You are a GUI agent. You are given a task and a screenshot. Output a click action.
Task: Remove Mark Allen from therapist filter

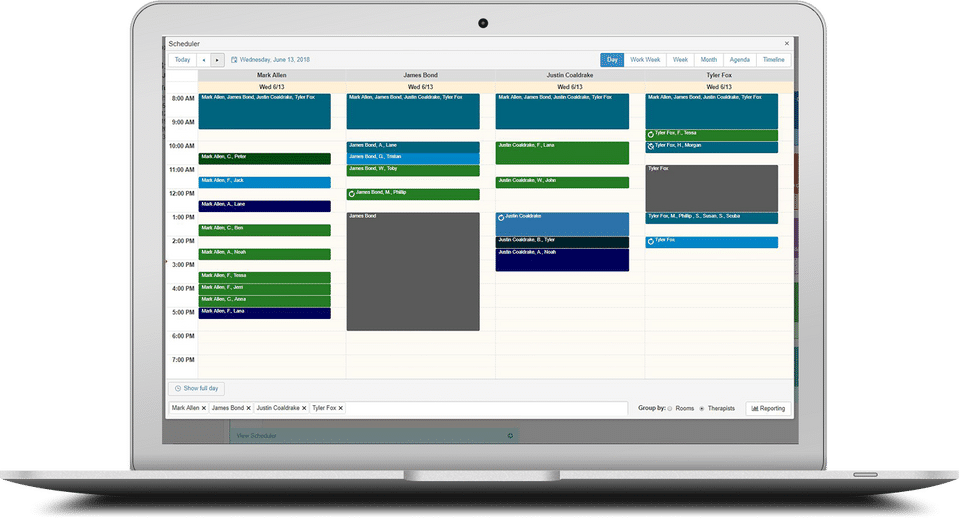coord(203,408)
